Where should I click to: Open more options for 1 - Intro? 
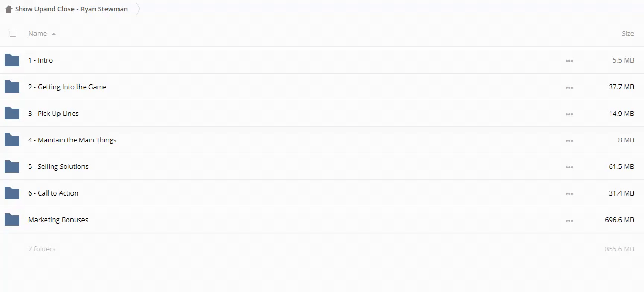pos(569,61)
